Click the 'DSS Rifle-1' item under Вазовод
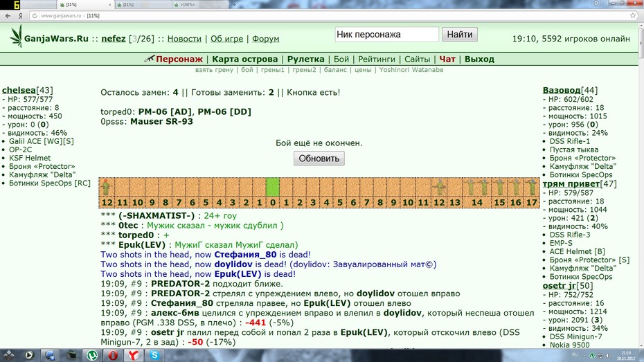Image resolution: width=644 pixels, height=362 pixels. [570, 141]
